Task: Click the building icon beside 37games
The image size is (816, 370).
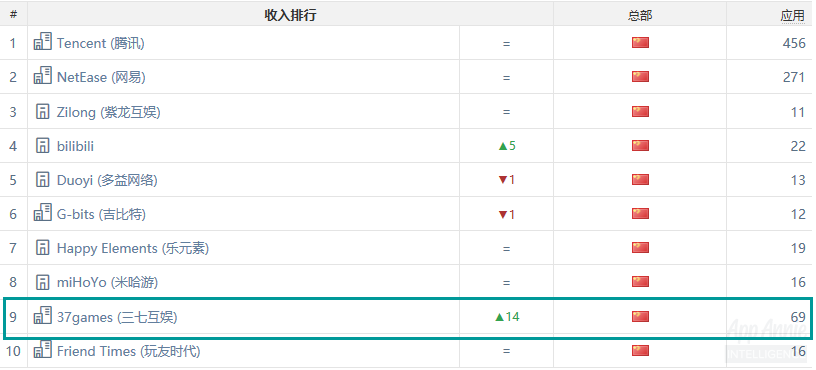Action: click(43, 315)
